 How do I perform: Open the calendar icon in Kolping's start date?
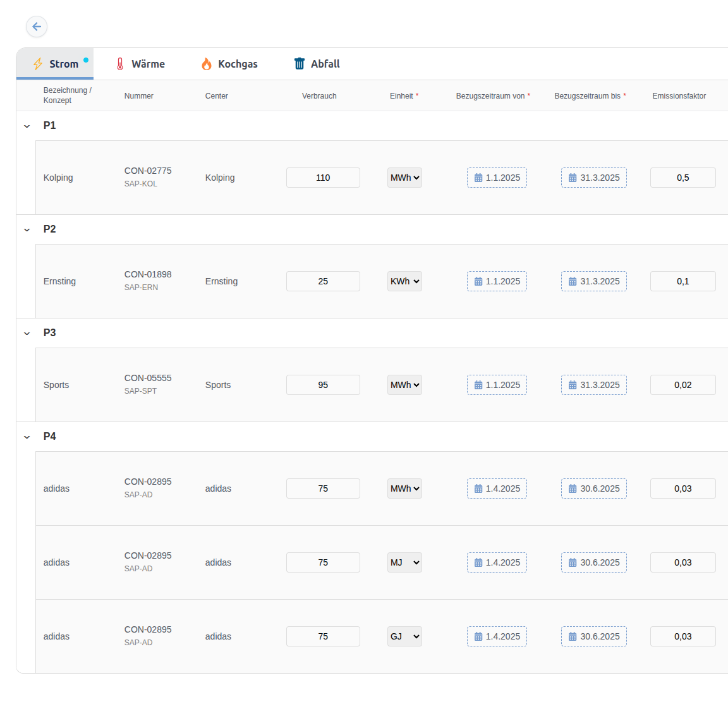pyautogui.click(x=479, y=178)
